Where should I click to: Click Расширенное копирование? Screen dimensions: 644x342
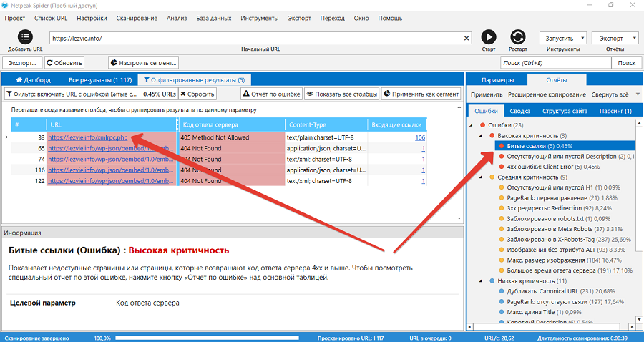point(547,94)
